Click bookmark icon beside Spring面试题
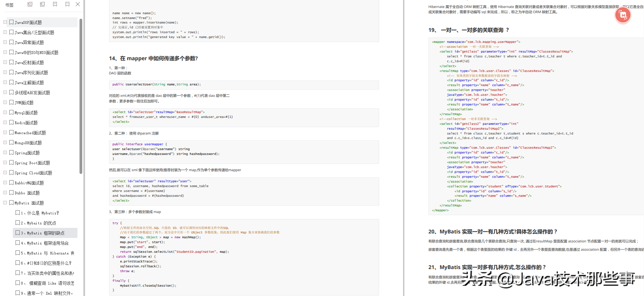 [11, 152]
